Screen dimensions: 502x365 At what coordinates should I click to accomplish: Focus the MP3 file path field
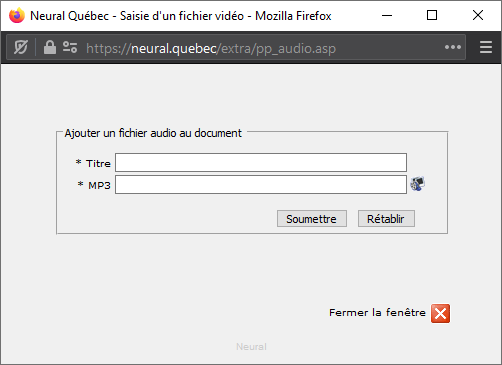point(261,185)
